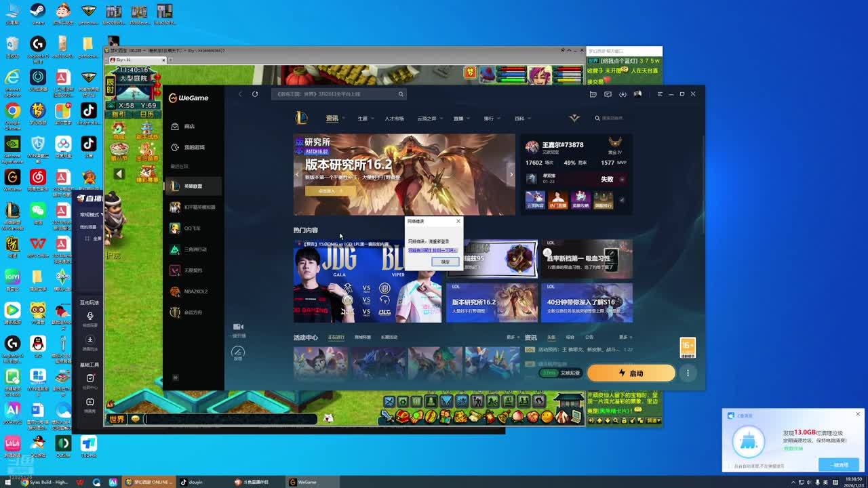The height and width of the screenshot is (488, 868).
Task: Open WeGame hamburger menu icon
Action: coord(659,94)
